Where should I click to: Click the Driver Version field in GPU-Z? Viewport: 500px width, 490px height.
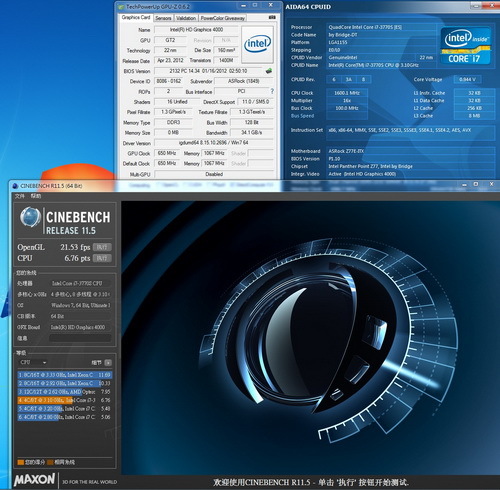pyautogui.click(x=213, y=143)
